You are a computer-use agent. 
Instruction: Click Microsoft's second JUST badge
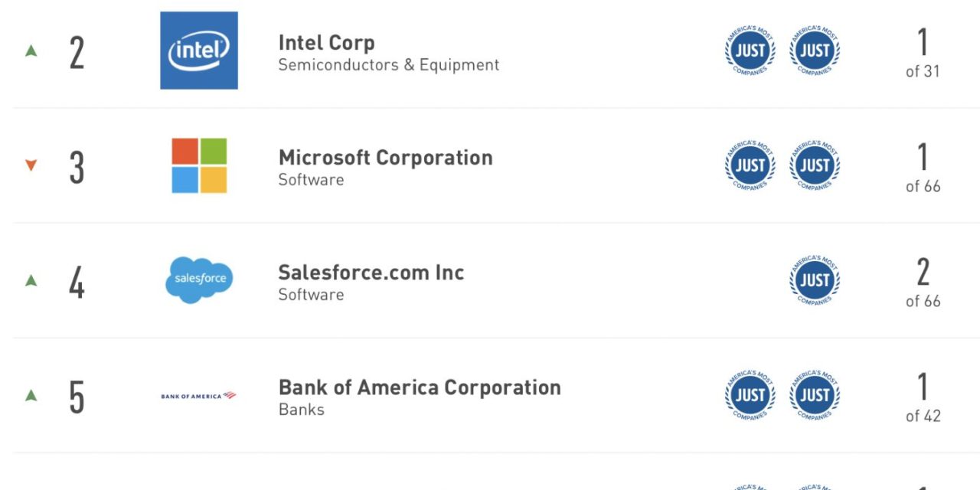(x=815, y=165)
